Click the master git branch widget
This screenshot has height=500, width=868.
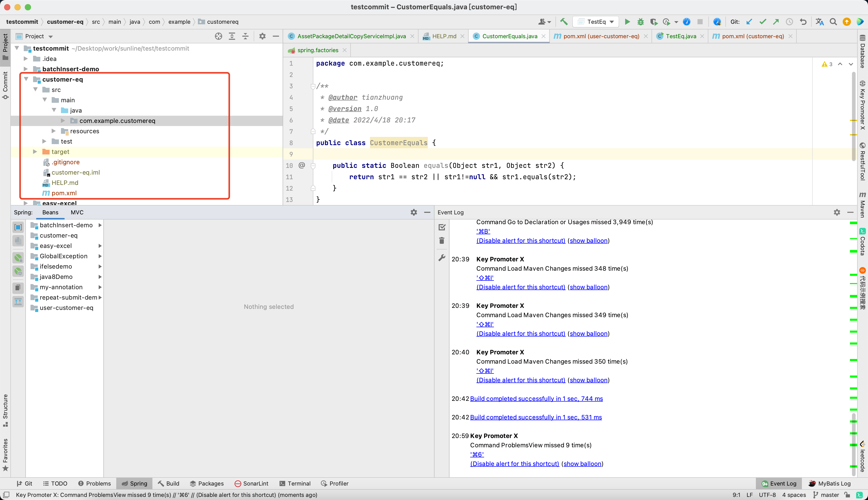tap(826, 495)
